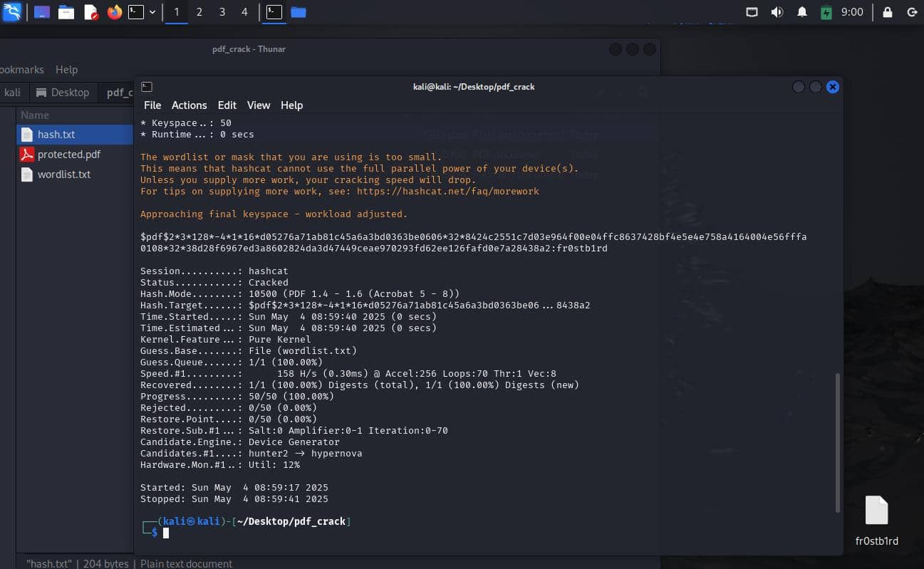Open the Kali applications menu icon
924x569 pixels.
click(12, 12)
